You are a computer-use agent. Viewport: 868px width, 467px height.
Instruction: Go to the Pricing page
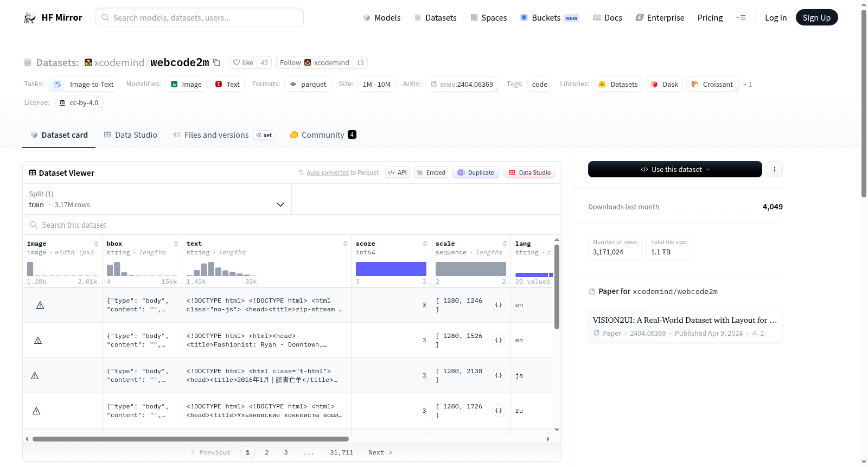[x=710, y=18]
